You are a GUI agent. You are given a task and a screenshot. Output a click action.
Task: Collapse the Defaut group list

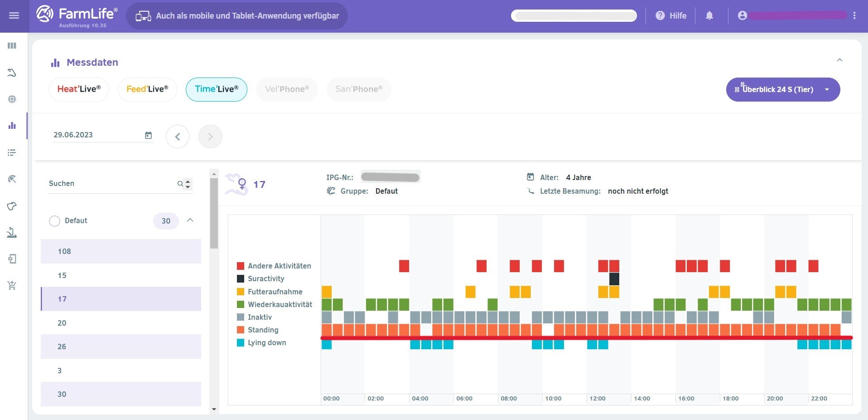pos(190,220)
